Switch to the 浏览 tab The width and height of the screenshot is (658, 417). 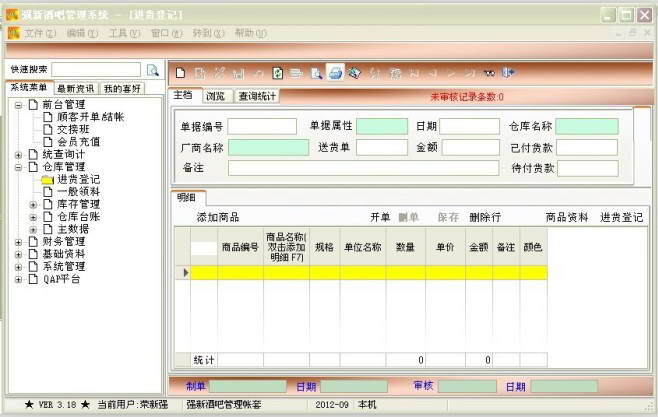click(216, 96)
